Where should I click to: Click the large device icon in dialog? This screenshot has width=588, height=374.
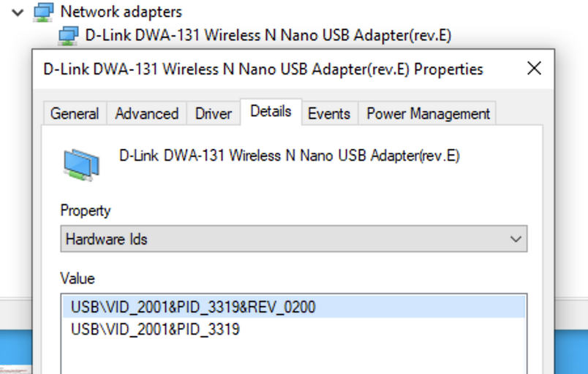coord(81,165)
